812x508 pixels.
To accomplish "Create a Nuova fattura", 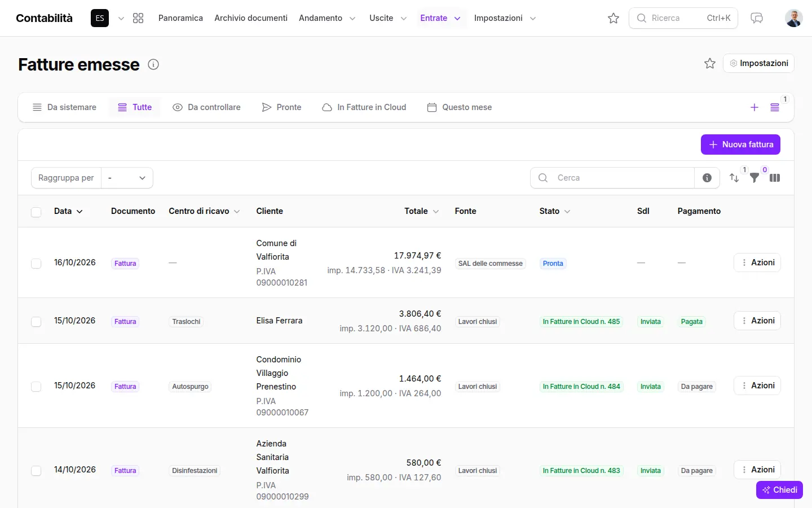I will click(x=740, y=144).
